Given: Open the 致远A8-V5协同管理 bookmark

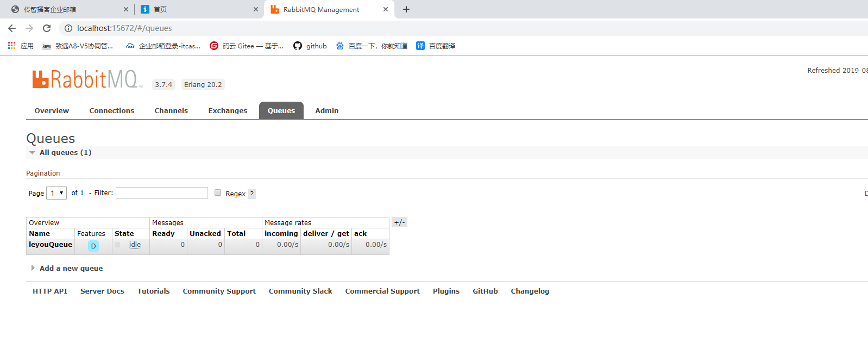Looking at the screenshot, I should tap(78, 46).
